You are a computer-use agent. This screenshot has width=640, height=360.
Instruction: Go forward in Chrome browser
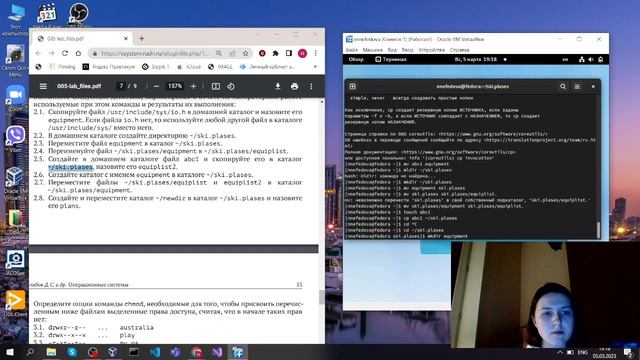(x=51, y=53)
